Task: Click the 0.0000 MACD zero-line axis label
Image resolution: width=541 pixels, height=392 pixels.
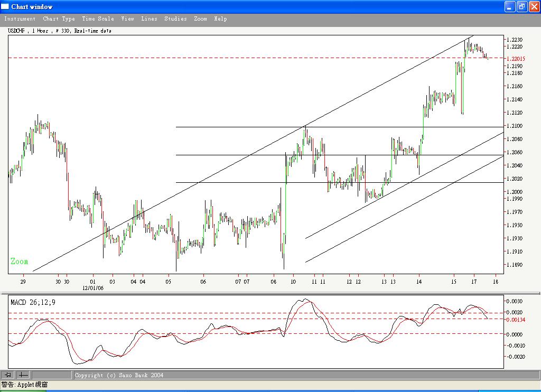Action: (x=515, y=334)
